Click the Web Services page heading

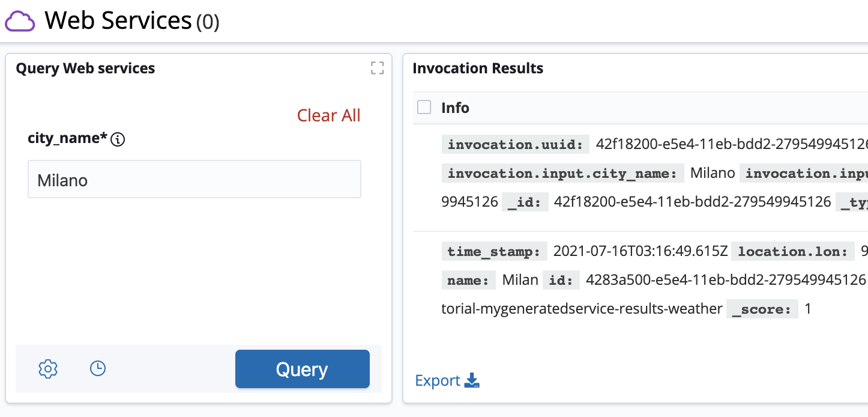click(x=118, y=20)
